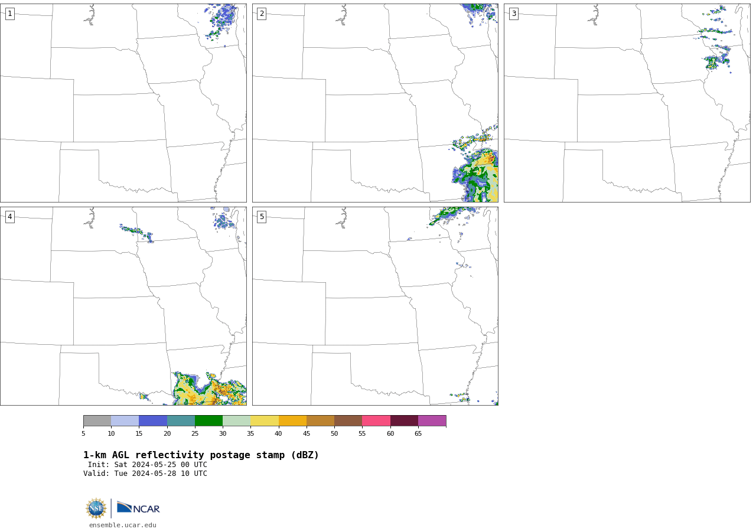
Task: Click the colorbar tick label 65
Action: click(418, 434)
